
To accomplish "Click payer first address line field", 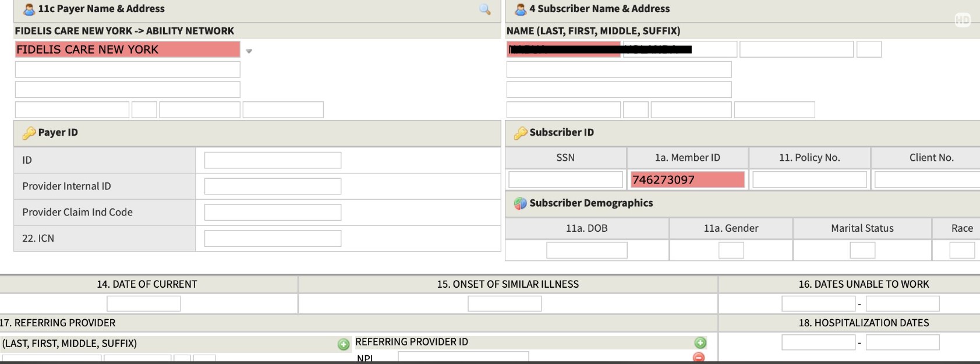I will coord(128,69).
